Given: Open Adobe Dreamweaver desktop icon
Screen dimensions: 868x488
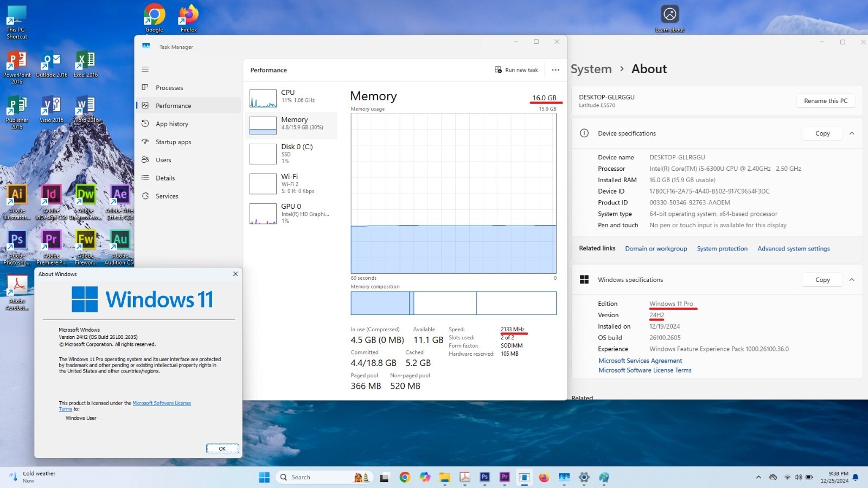Looking at the screenshot, I should (86, 202).
